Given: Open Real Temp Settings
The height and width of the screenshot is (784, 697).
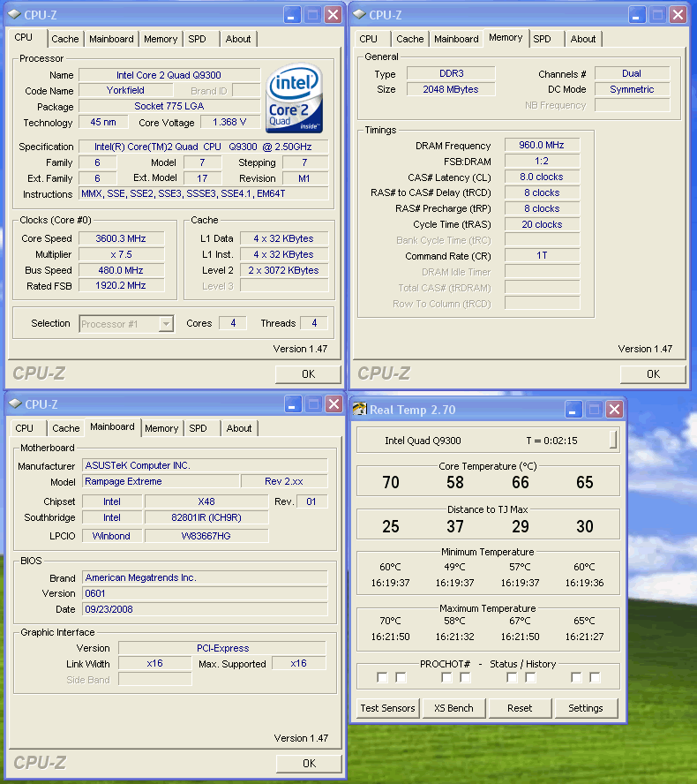Looking at the screenshot, I should (586, 708).
